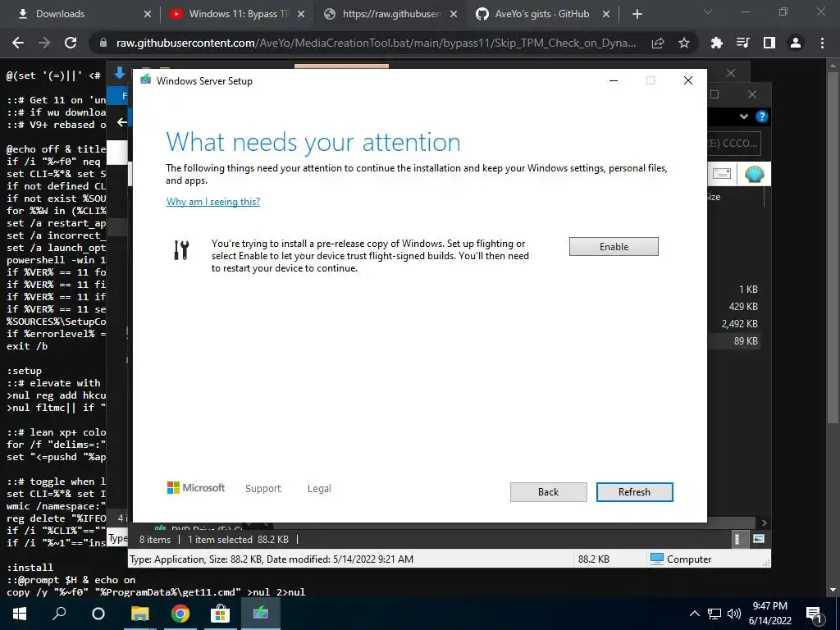Go back in Chrome

coord(18,43)
